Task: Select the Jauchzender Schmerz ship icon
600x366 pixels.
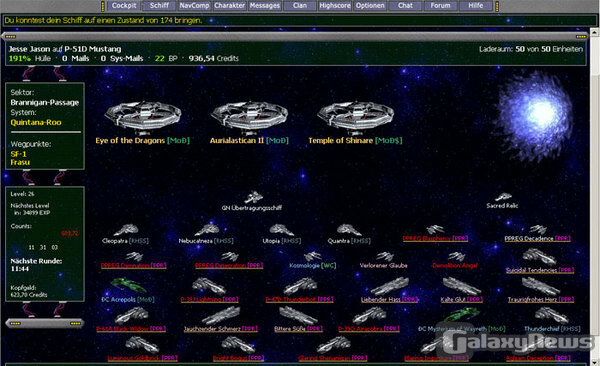Action: [x=221, y=316]
